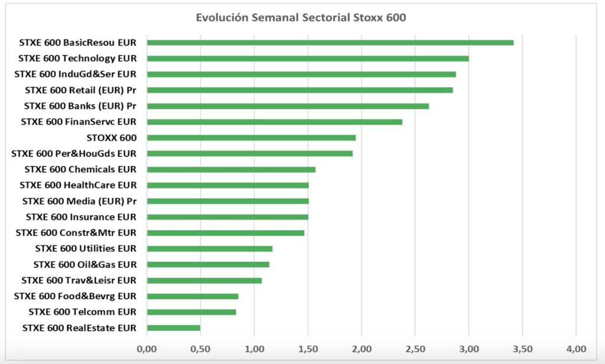This screenshot has width=605, height=364.
Task: Click the Trav&Leisr EUR bar
Action: click(x=204, y=281)
